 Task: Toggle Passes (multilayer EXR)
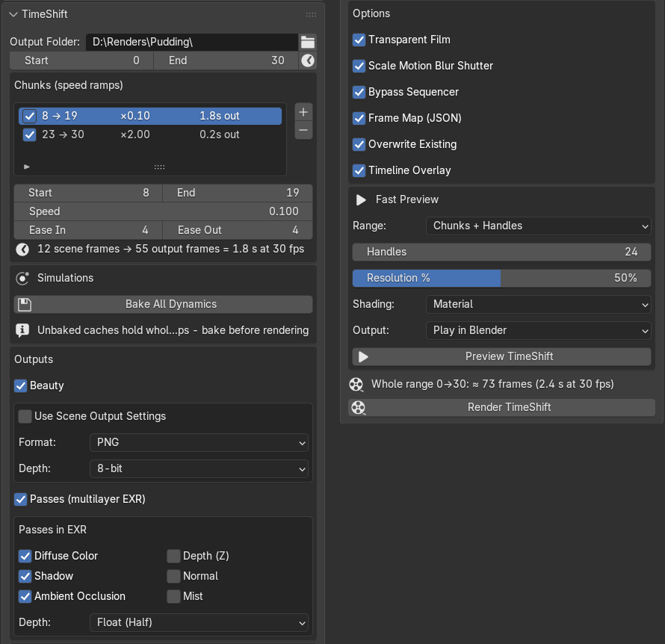20,499
